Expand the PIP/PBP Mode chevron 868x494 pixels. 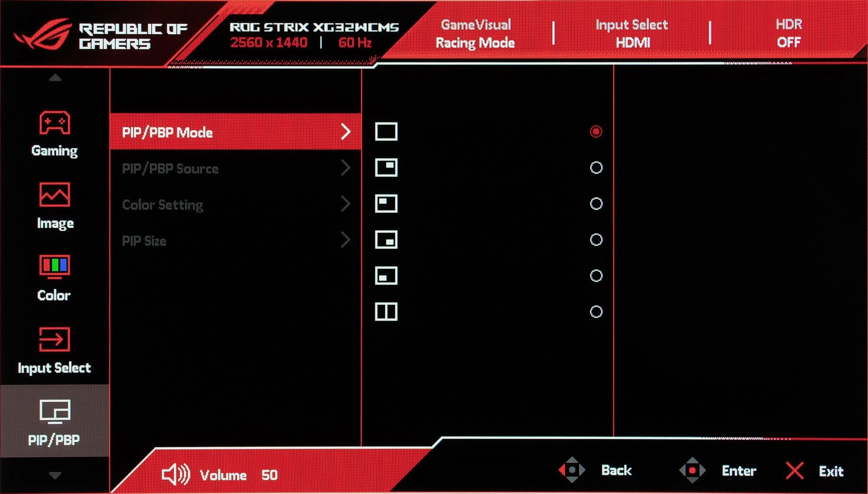pyautogui.click(x=346, y=132)
